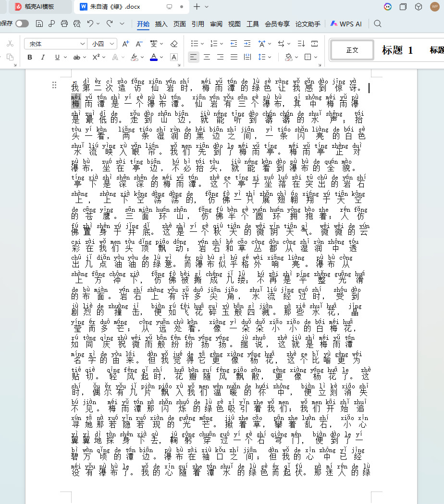Click the Save diskette icon
444x504 pixels.
pyautogui.click(x=39, y=24)
